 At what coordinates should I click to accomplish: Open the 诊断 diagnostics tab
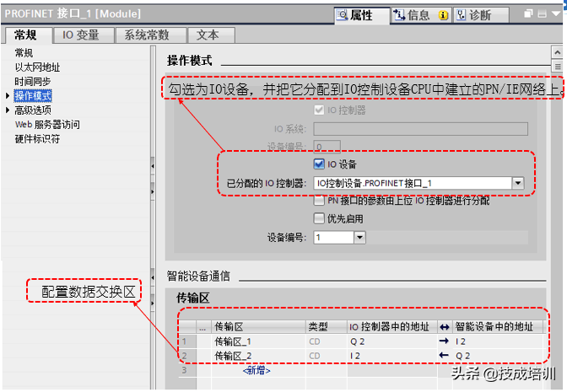tap(481, 15)
